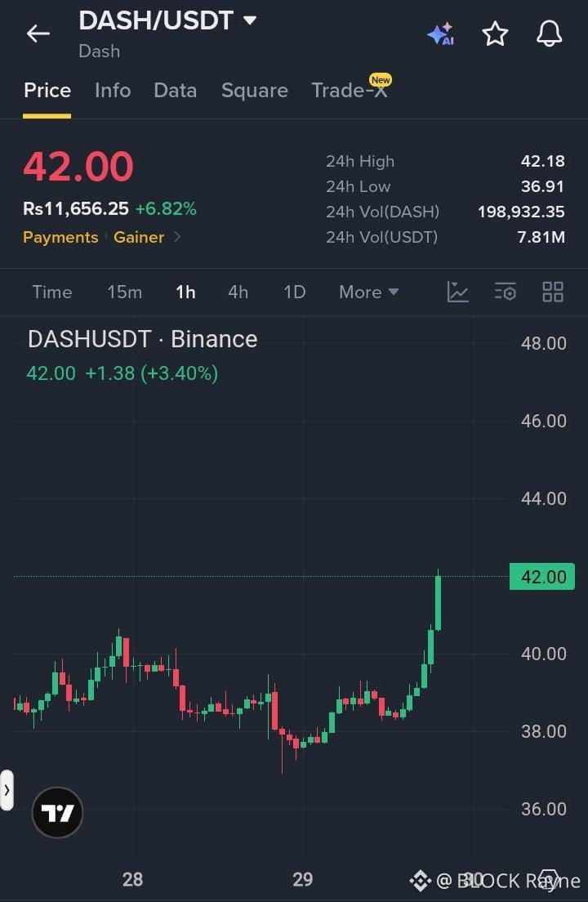
Task: Switch to the Data tab
Action: pyautogui.click(x=176, y=91)
